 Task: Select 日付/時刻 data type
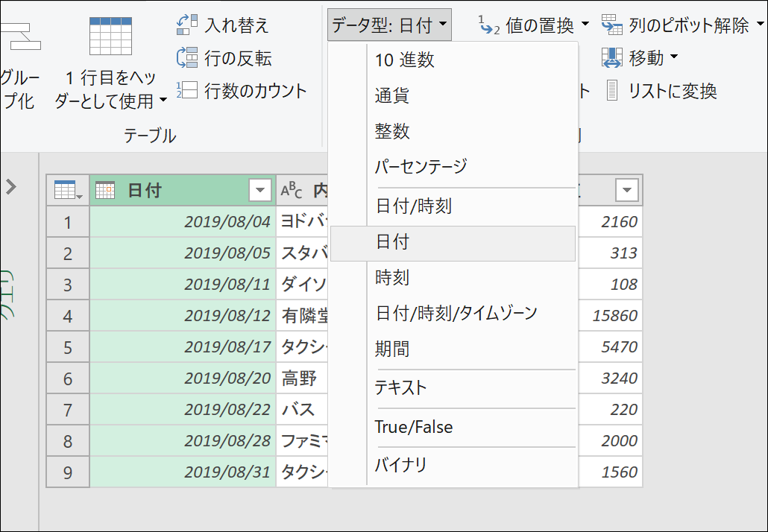coord(453,206)
